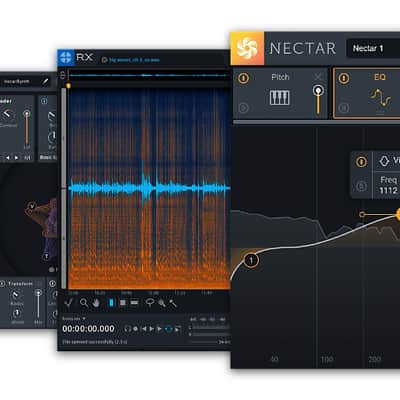The image size is (400, 400).
Task: Open the EQ module tab
Action: tap(367, 93)
